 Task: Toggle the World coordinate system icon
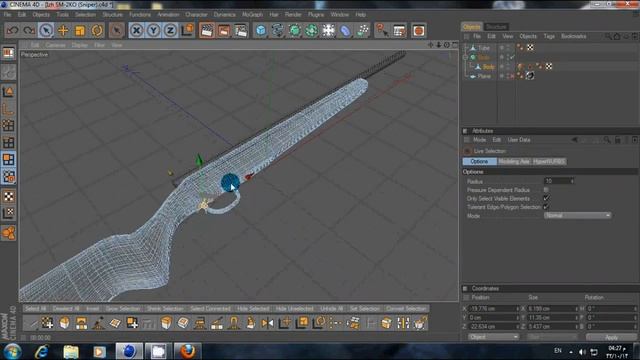click(x=188, y=31)
